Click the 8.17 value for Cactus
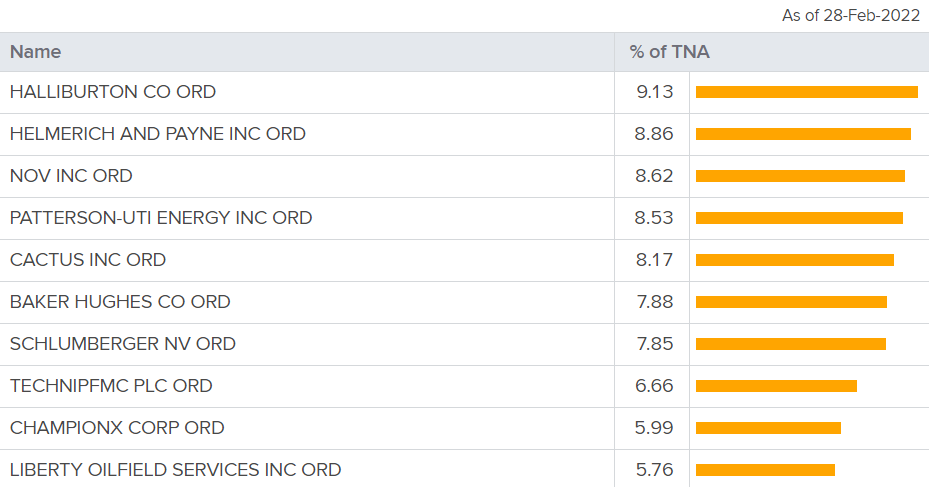 pos(655,260)
